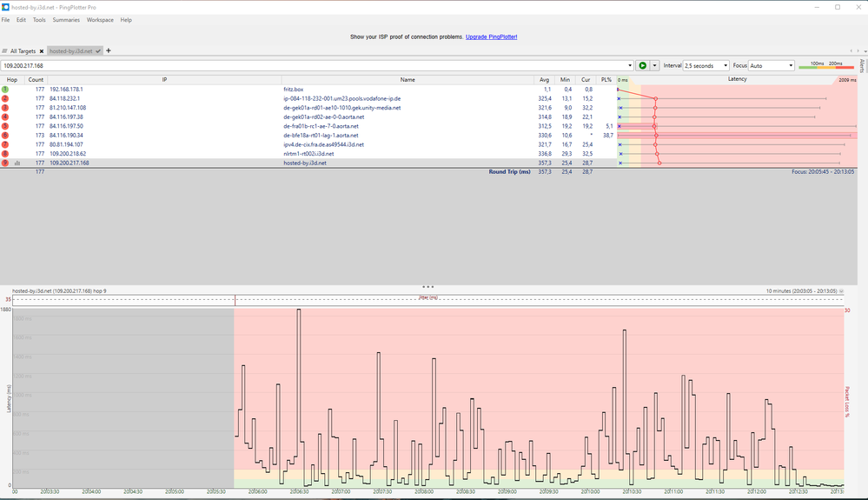Follow the Upgrade PingPlotter! link
Screen dimensions: 868x500
(x=491, y=37)
